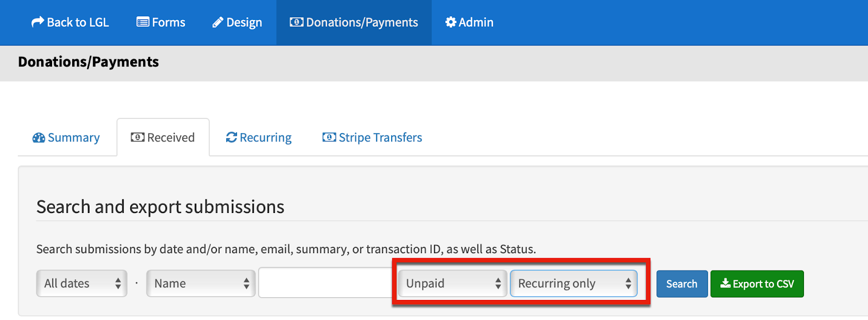Open the Stripe Transfers tab
This screenshot has height=320, width=868.
pos(372,137)
